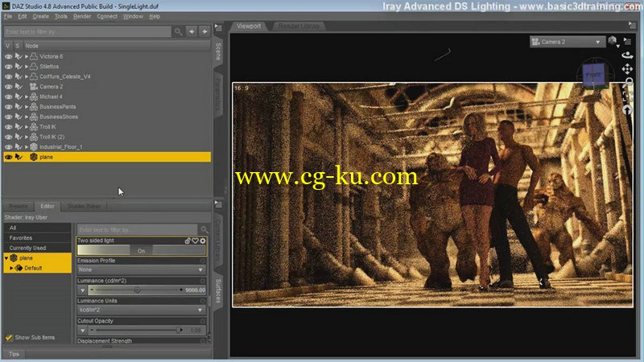
Task: Expand the Coiffure_Celeste_V4 node
Action: (x=27, y=76)
